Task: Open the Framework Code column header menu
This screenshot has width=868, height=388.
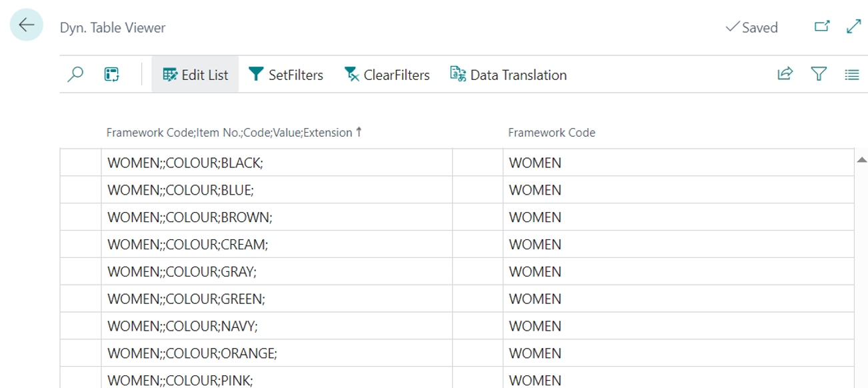Action: point(551,133)
